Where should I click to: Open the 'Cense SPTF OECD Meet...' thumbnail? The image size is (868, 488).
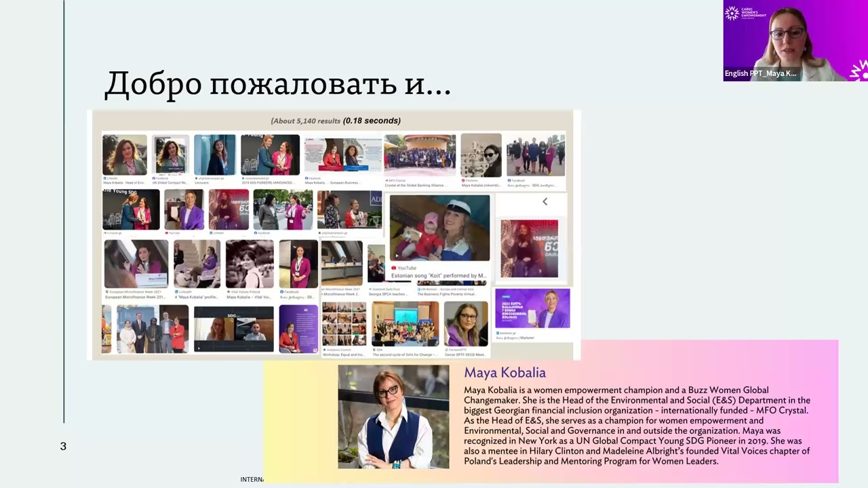click(x=467, y=324)
